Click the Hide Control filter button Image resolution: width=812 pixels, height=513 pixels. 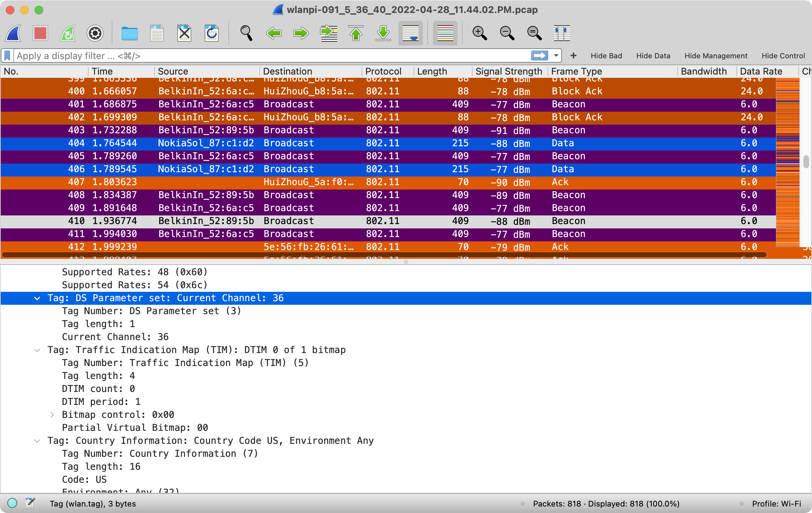tap(783, 56)
